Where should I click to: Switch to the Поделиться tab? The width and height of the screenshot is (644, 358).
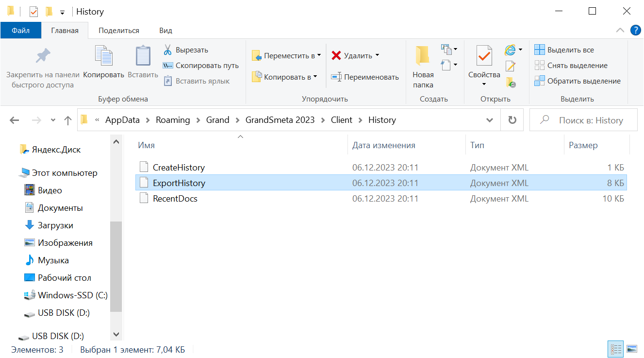(119, 30)
